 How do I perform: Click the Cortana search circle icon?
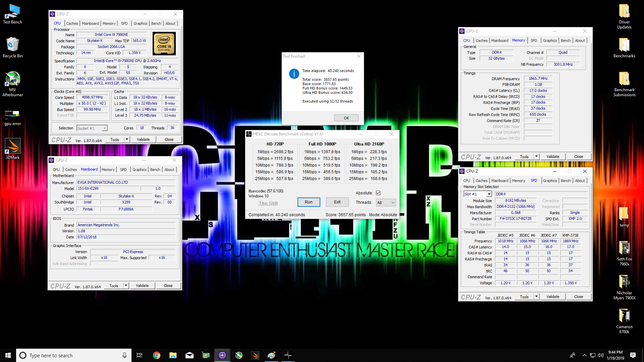(23, 355)
